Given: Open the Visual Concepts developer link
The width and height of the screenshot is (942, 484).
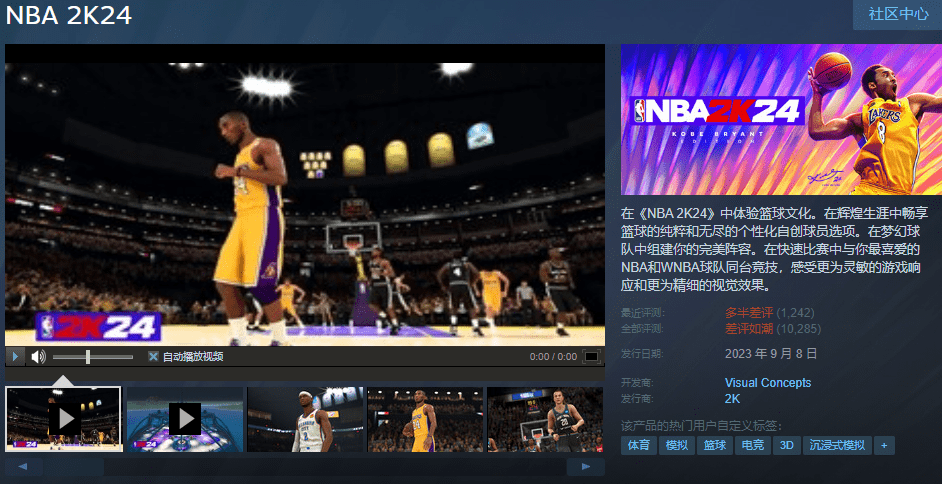Looking at the screenshot, I should pyautogui.click(x=767, y=383).
